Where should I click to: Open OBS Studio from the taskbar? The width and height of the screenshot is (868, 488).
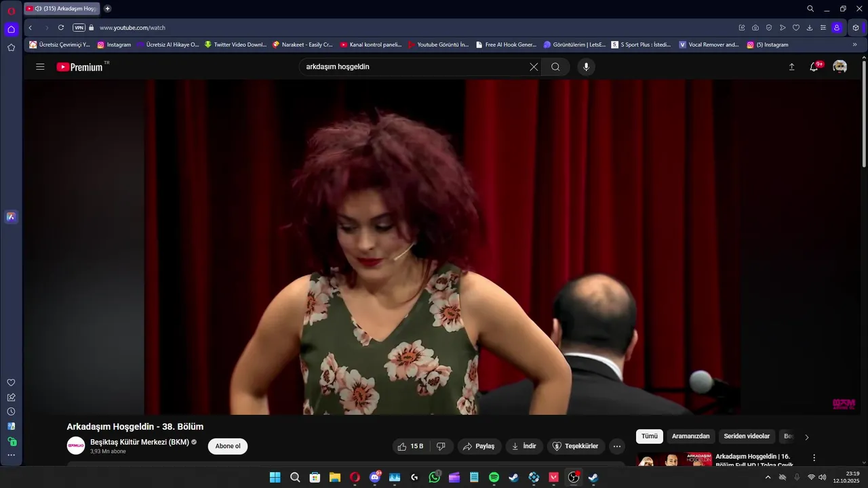574,477
